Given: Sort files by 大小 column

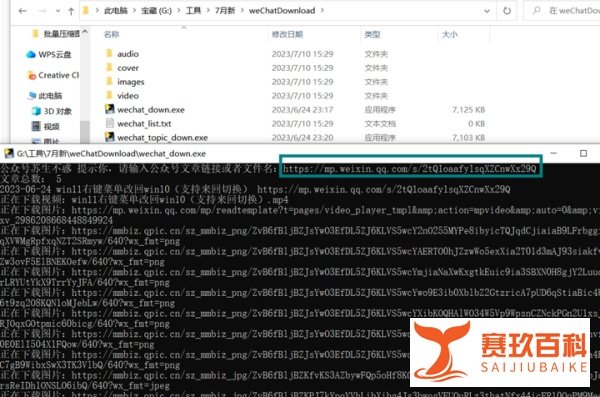Looking at the screenshot, I should (x=450, y=34).
